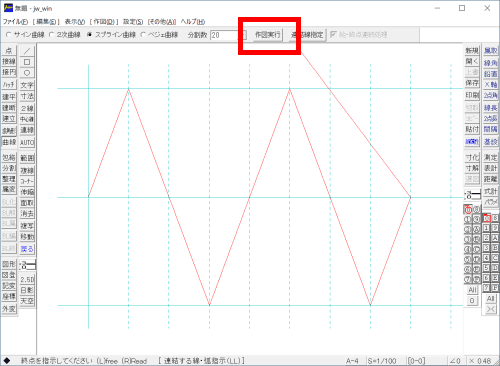
Task: Open the 作図(D) menu
Action: (x=104, y=22)
